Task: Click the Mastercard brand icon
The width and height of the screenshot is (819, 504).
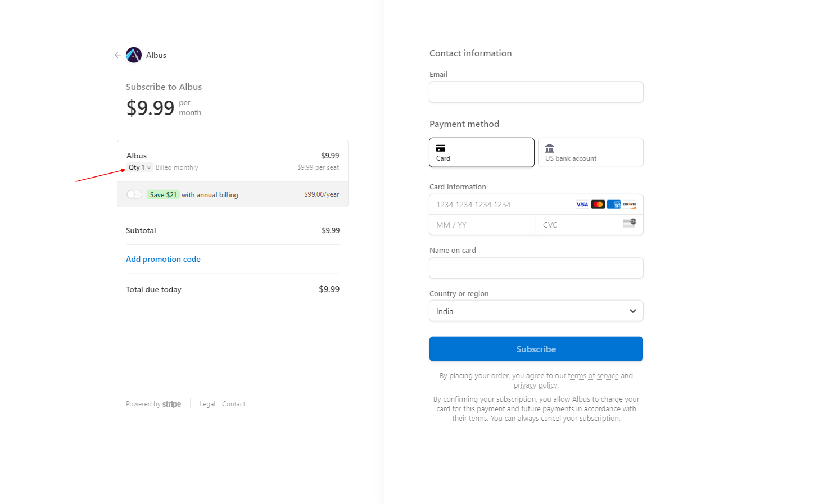Action: pyautogui.click(x=598, y=205)
